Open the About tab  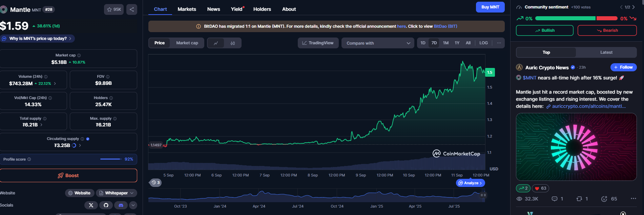[289, 9]
